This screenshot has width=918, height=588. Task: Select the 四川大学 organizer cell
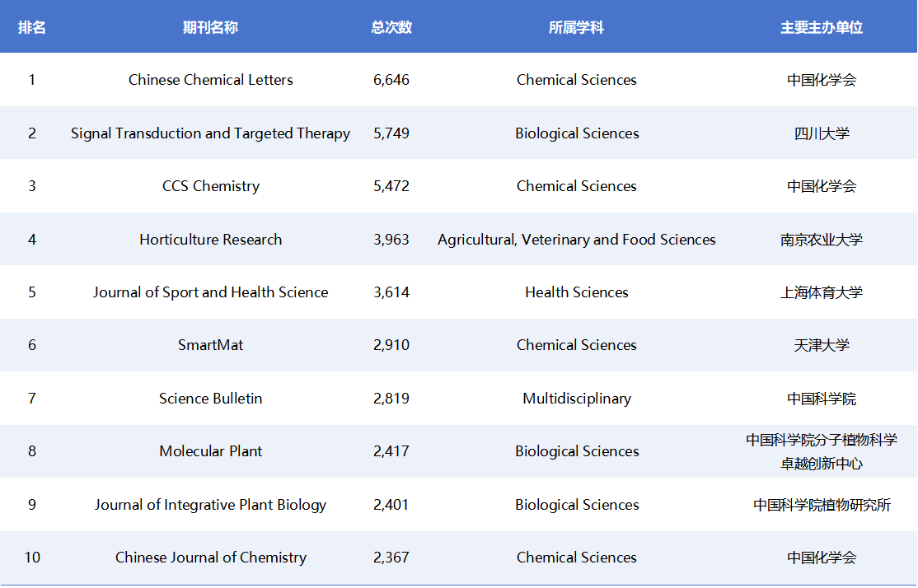pyautogui.click(x=822, y=133)
